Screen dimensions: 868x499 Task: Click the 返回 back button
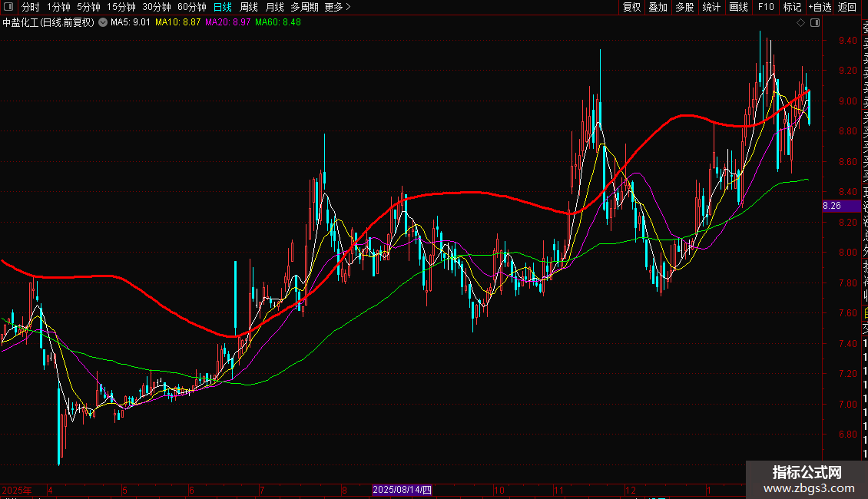[847, 7]
